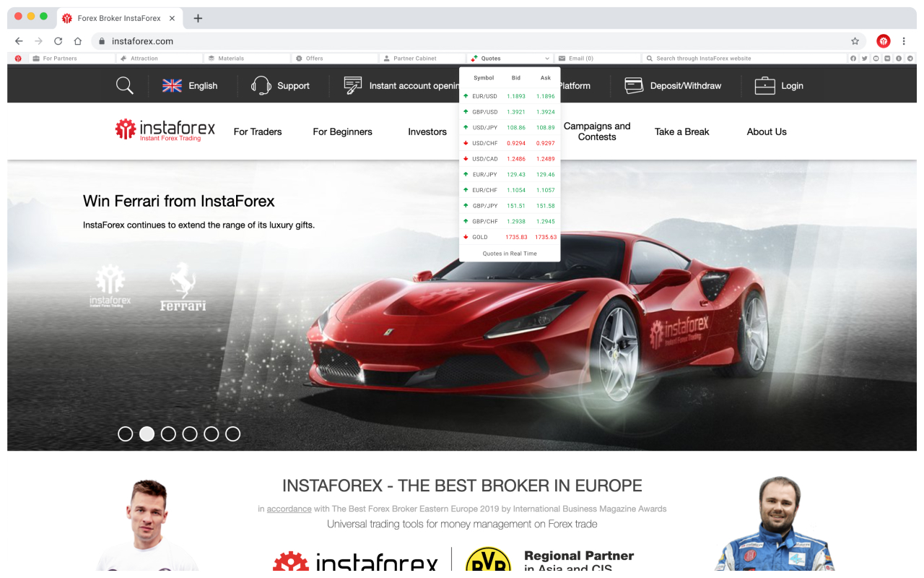Open a new browser tab
This screenshot has width=924, height=578.
coord(198,18)
